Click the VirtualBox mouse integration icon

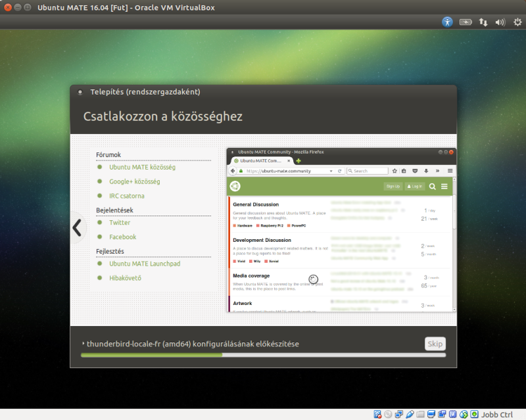(x=464, y=415)
